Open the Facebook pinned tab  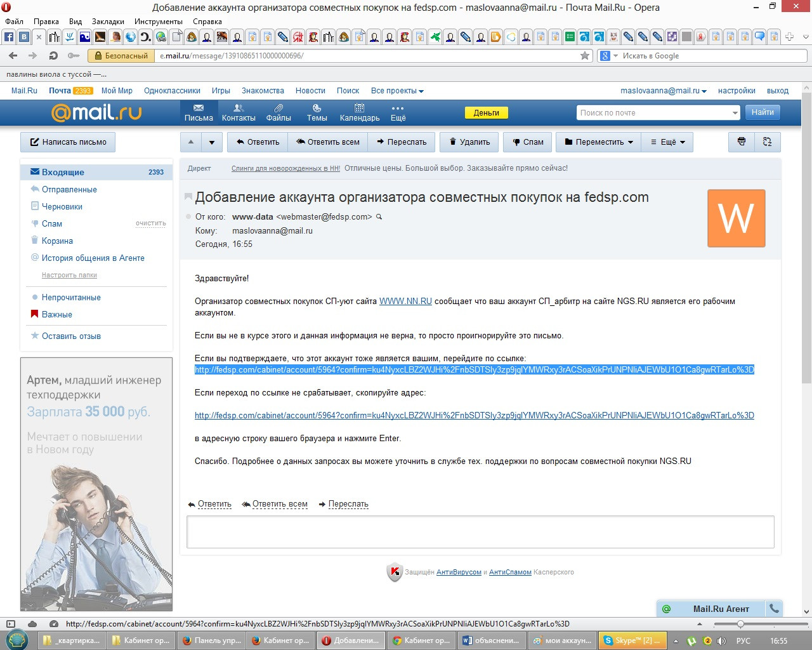[9, 37]
